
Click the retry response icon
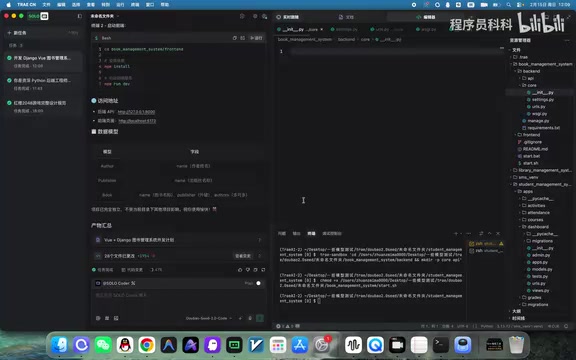point(263,270)
